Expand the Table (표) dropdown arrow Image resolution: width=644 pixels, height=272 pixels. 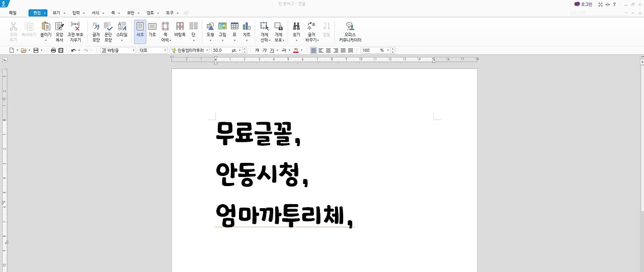coord(234,40)
